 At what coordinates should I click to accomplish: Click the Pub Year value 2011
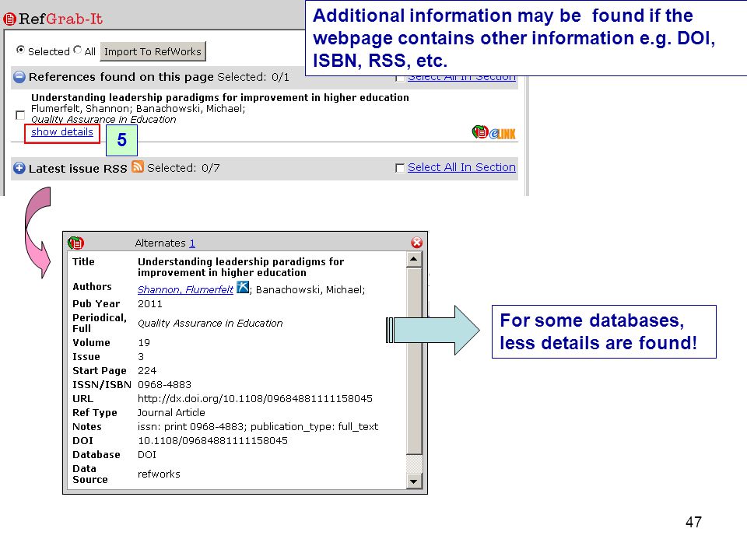(x=149, y=304)
